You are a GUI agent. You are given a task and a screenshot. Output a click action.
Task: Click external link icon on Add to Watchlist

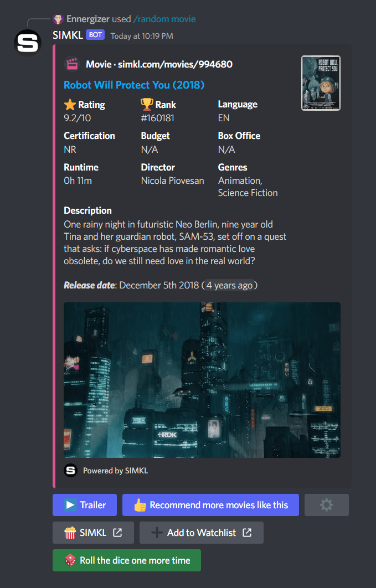coord(247,533)
